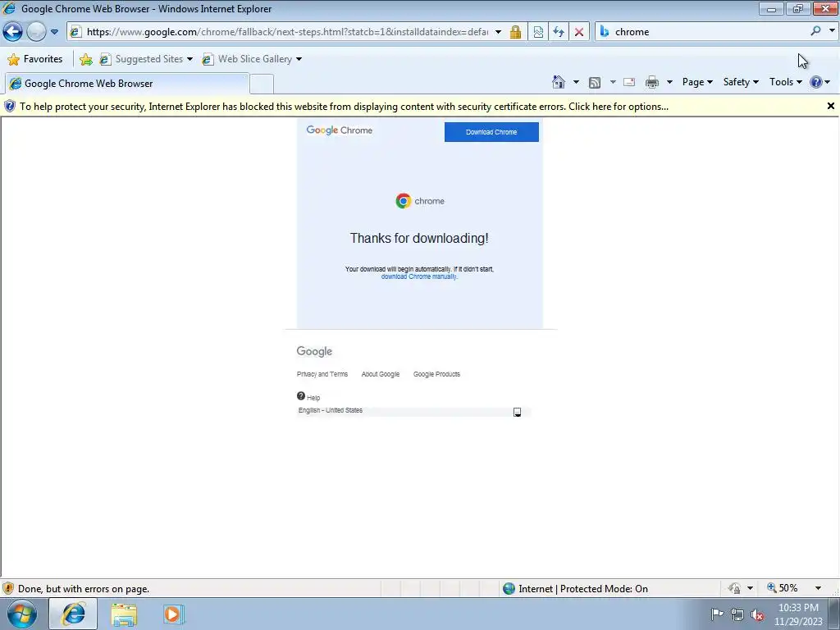Stop loading with the red X icon
The width and height of the screenshot is (840, 630).
coord(579,32)
